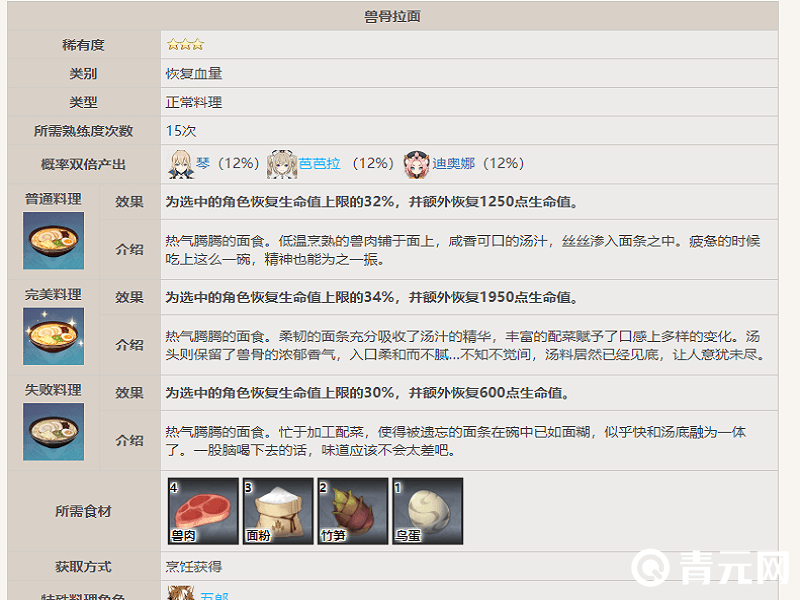Screen dimensions: 800x600
Task: Select the 面粉 flour ingredient icon
Action: click(x=278, y=511)
